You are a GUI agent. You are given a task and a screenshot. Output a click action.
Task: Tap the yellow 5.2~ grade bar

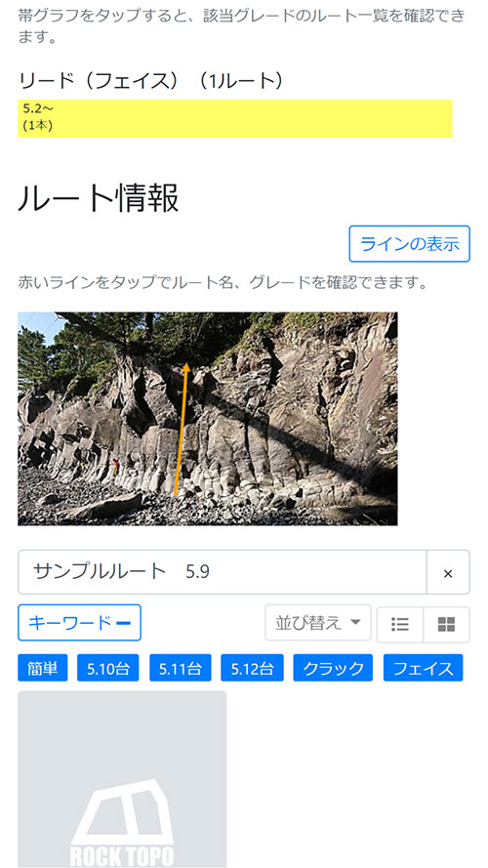click(235, 118)
